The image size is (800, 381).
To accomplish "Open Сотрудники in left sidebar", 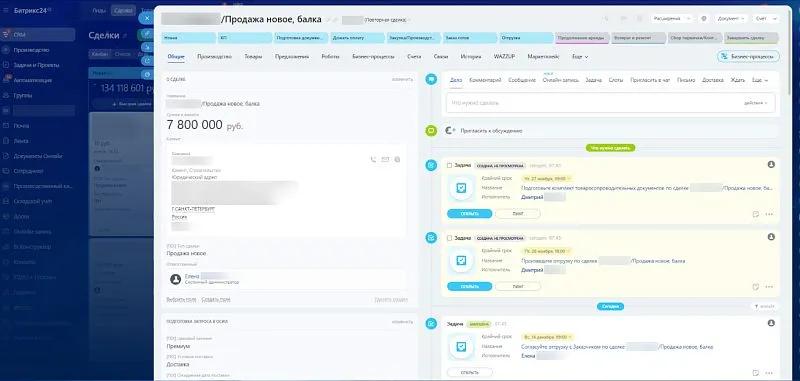I will click(x=28, y=171).
